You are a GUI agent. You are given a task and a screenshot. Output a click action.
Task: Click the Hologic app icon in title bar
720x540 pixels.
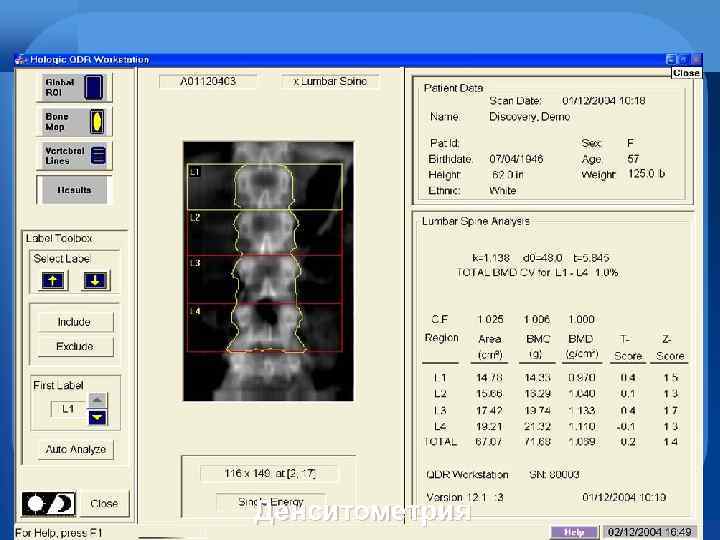click(22, 60)
